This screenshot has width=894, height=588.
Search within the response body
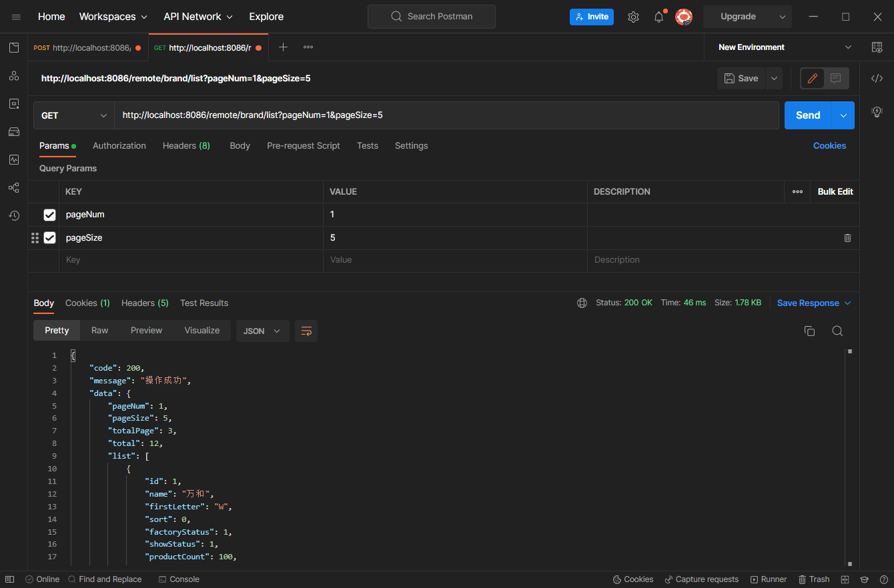837,331
